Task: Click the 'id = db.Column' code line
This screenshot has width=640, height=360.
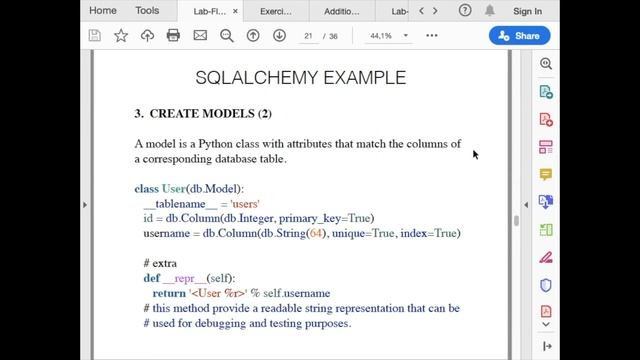Action: coord(259,218)
